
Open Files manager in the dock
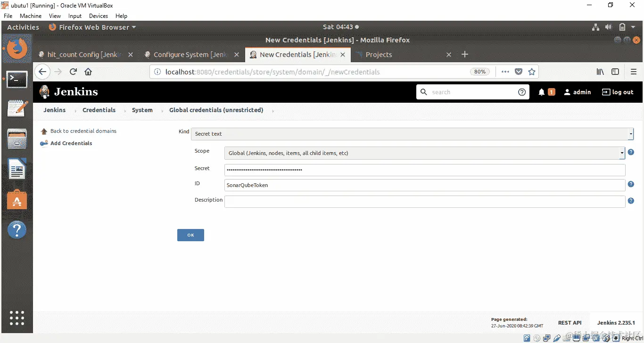(x=17, y=139)
